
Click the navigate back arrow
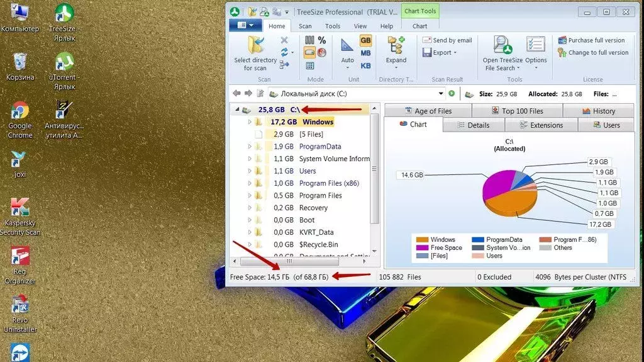click(x=236, y=93)
